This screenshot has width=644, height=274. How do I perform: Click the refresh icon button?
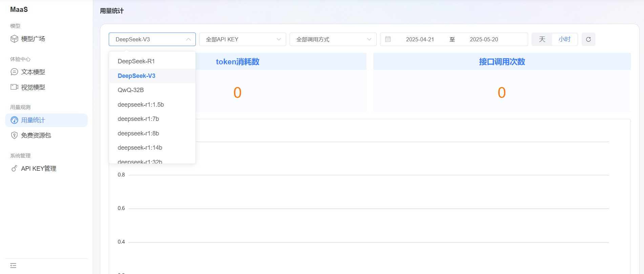(x=588, y=39)
